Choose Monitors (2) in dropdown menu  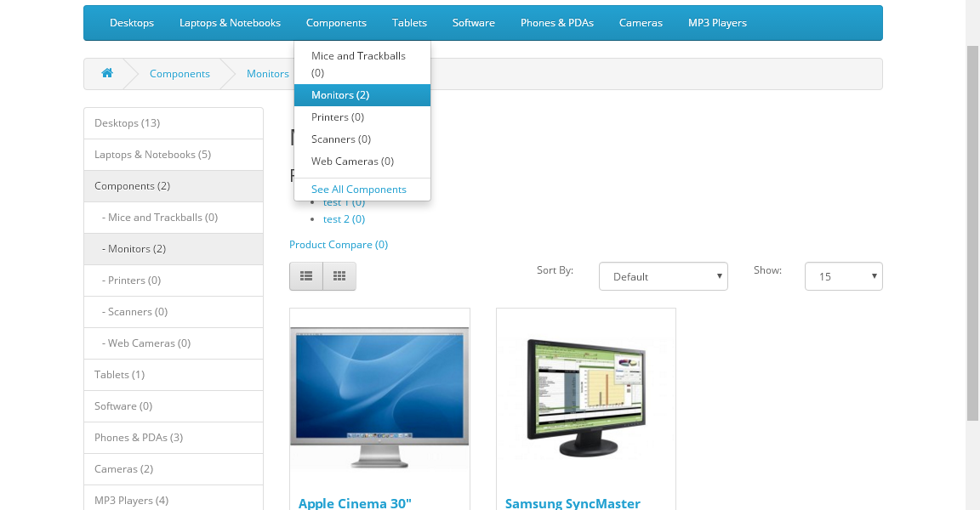(x=362, y=95)
